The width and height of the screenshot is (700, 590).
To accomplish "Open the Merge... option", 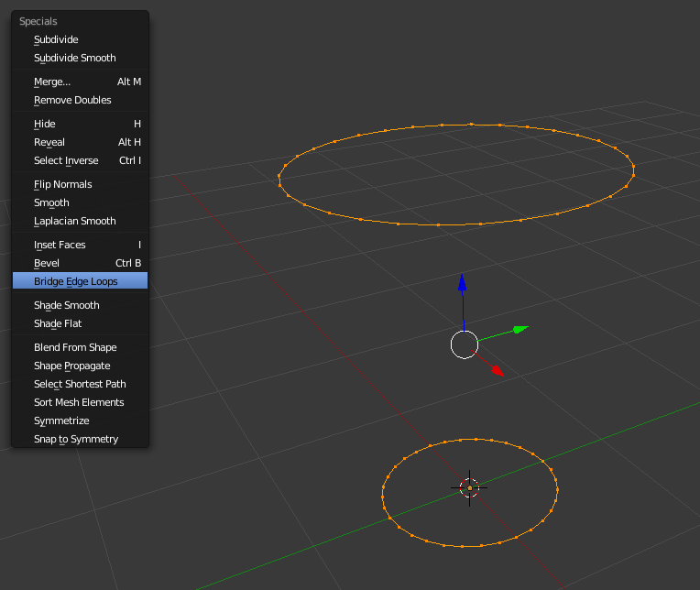I will tap(80, 82).
